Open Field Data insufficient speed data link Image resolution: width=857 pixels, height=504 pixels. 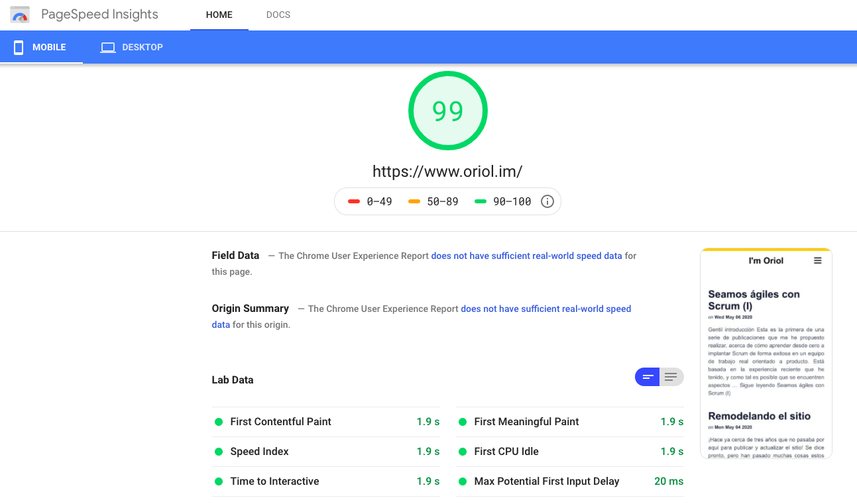526,256
